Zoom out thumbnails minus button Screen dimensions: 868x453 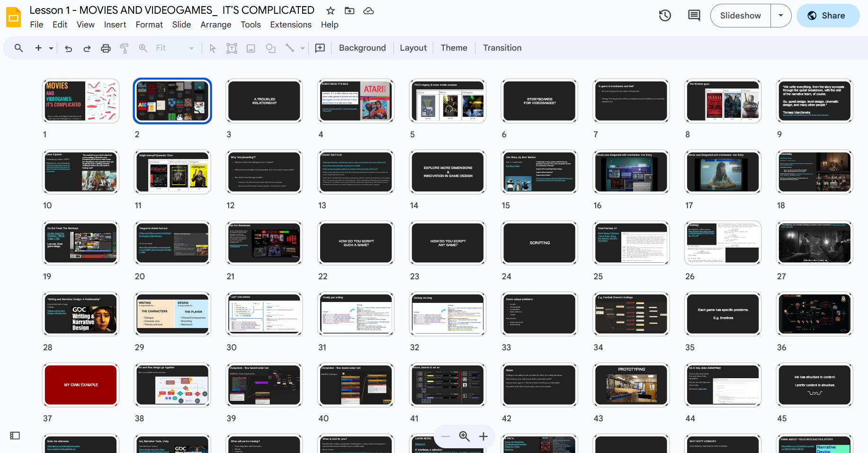[x=446, y=436]
